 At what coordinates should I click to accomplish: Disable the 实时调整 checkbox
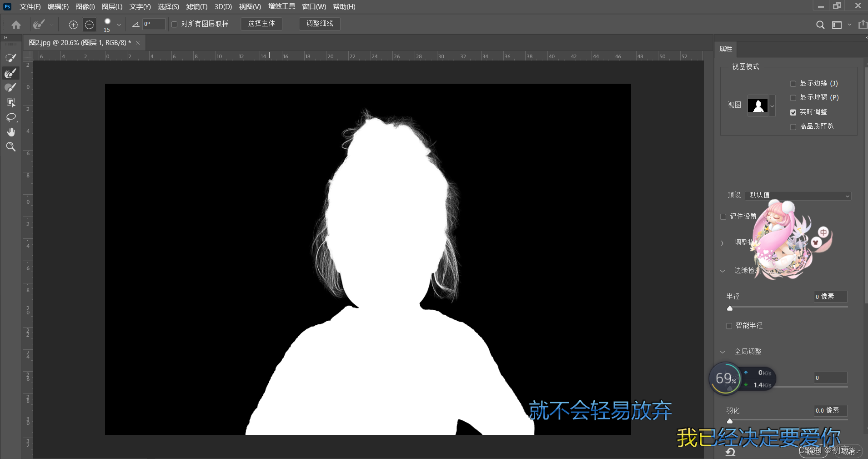tap(794, 112)
